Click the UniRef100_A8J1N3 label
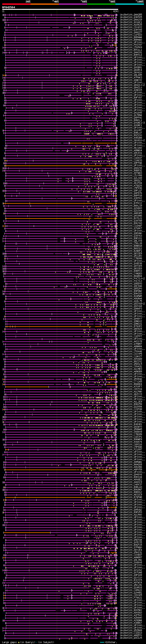This screenshot has height=644, width=146. coord(131,148)
